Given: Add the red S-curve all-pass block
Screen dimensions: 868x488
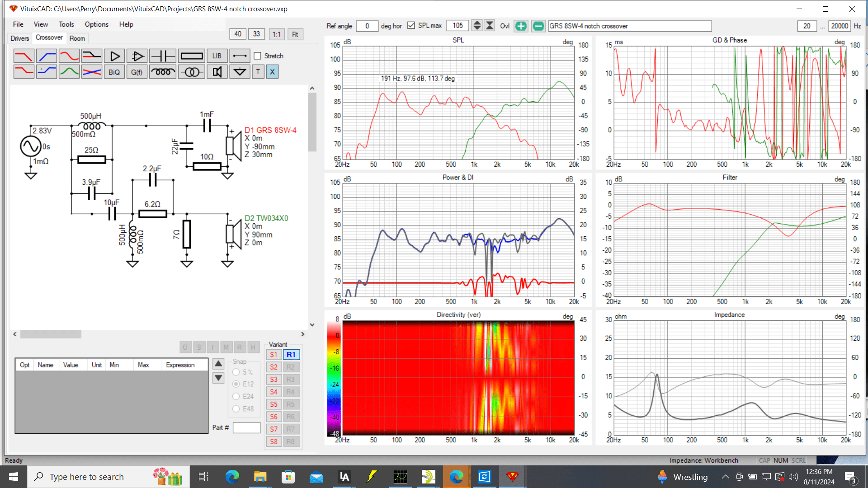Looking at the screenshot, I should [x=69, y=56].
